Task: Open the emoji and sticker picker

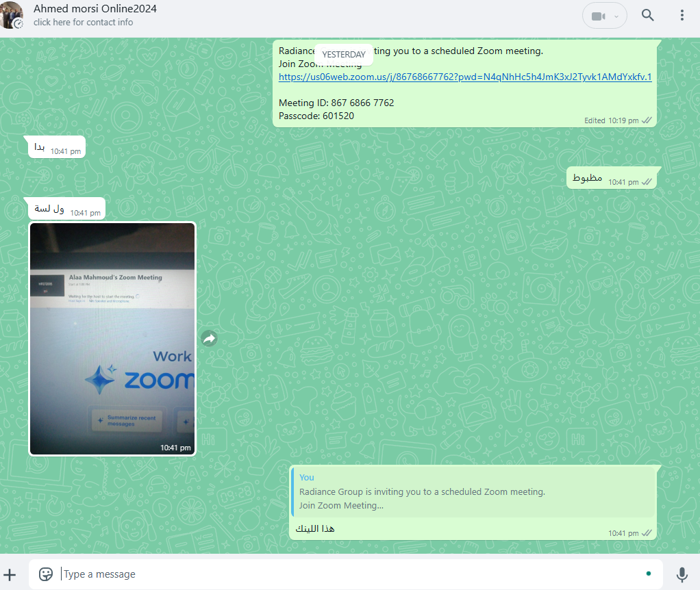Action: coord(45,574)
